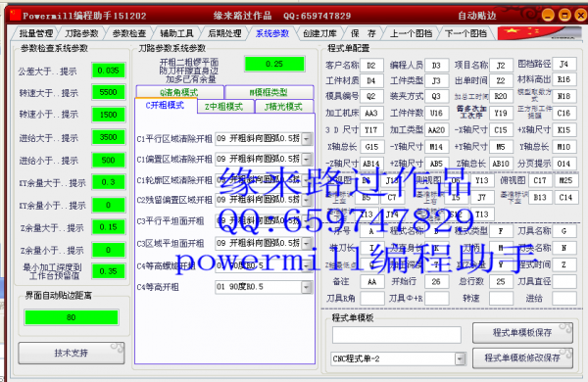Edit the 最小加工深度到工作台预留值 field 0.35
588x382 pixels.
tap(109, 271)
